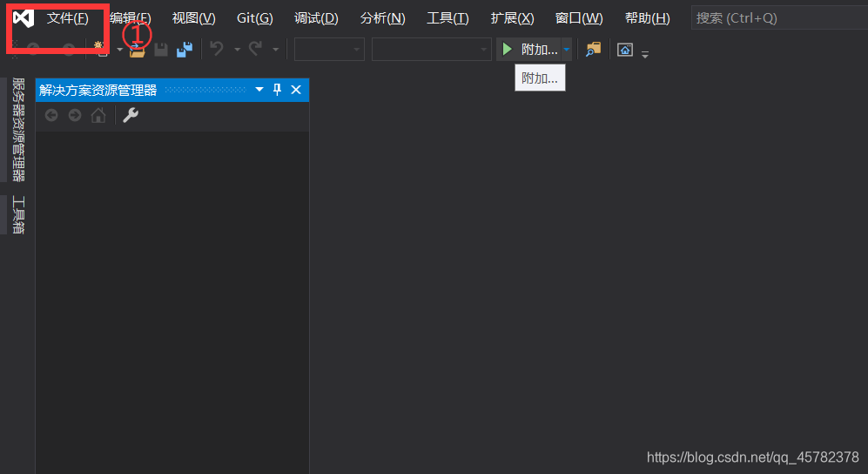Click the Undo arrow icon

[x=217, y=50]
